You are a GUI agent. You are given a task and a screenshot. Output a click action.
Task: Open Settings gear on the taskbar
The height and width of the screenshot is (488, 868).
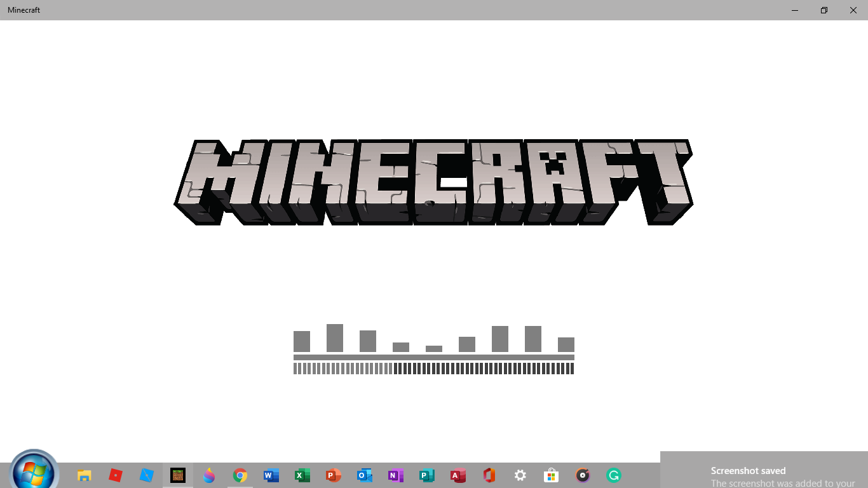click(520, 475)
